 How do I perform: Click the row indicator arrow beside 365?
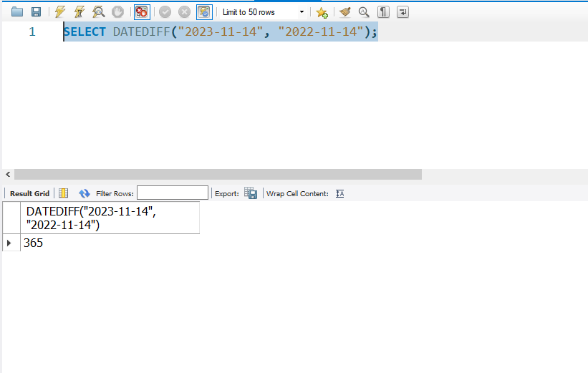(9, 243)
